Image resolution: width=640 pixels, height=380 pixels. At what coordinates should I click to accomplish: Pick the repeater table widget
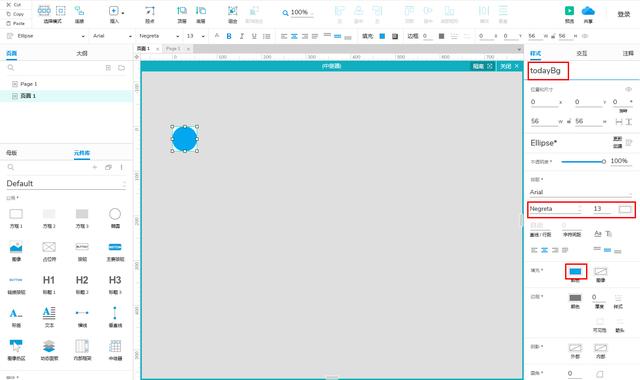point(115,346)
